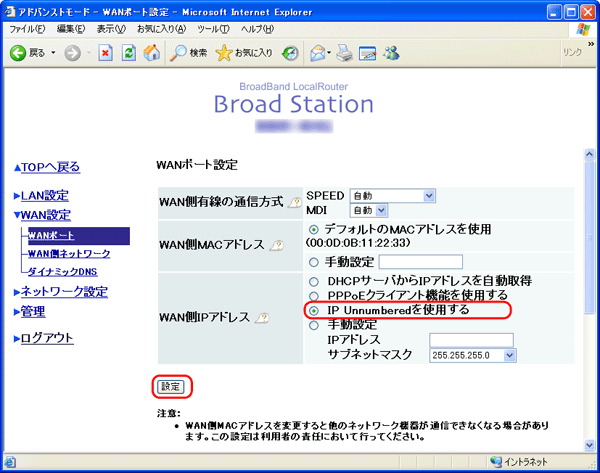Screen dimensions: 600x473
Task: Refresh the page with the green arrows icon
Action: [129, 53]
